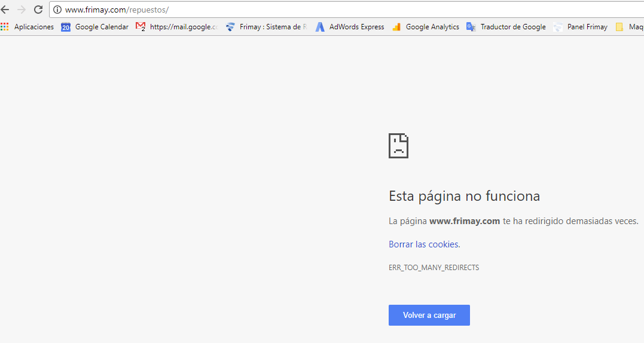Open the yellow folder bookmark icon
The image size is (644, 343).
point(619,27)
